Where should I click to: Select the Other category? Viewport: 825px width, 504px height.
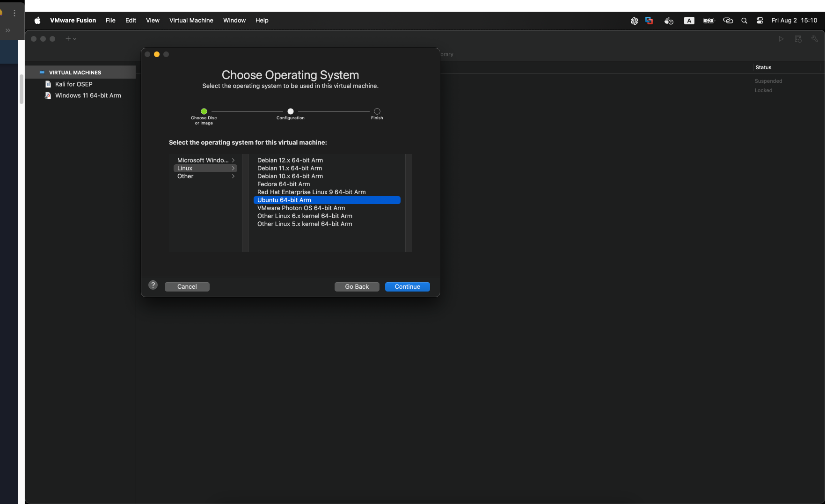click(x=205, y=176)
